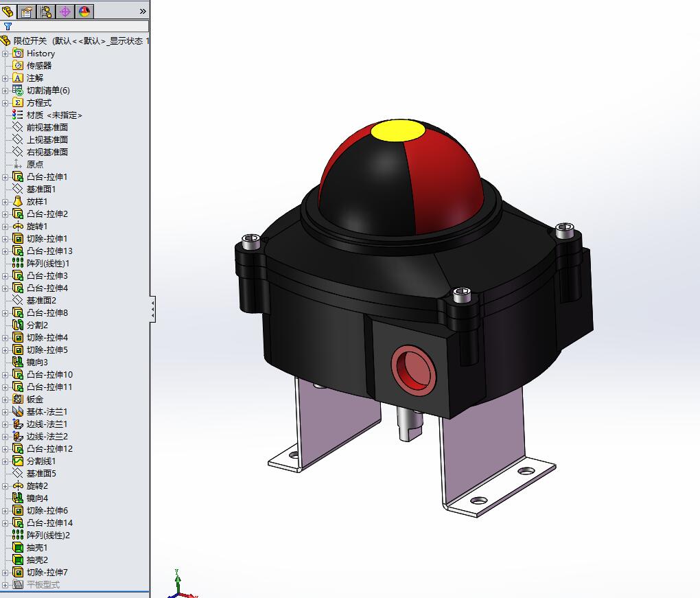Viewport: 700px width, 598px height.
Task: Select the 凸台-拉伸13 feature
Action: pyautogui.click(x=43, y=251)
